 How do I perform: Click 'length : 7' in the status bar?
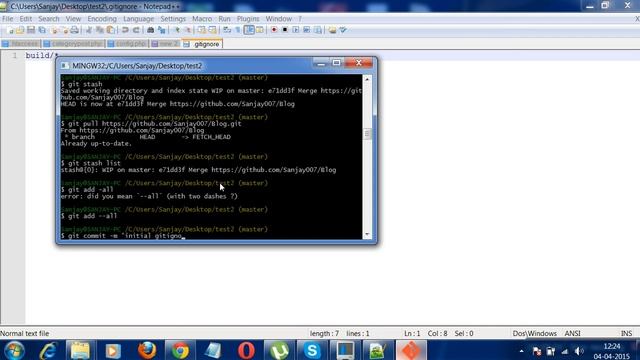click(x=324, y=333)
